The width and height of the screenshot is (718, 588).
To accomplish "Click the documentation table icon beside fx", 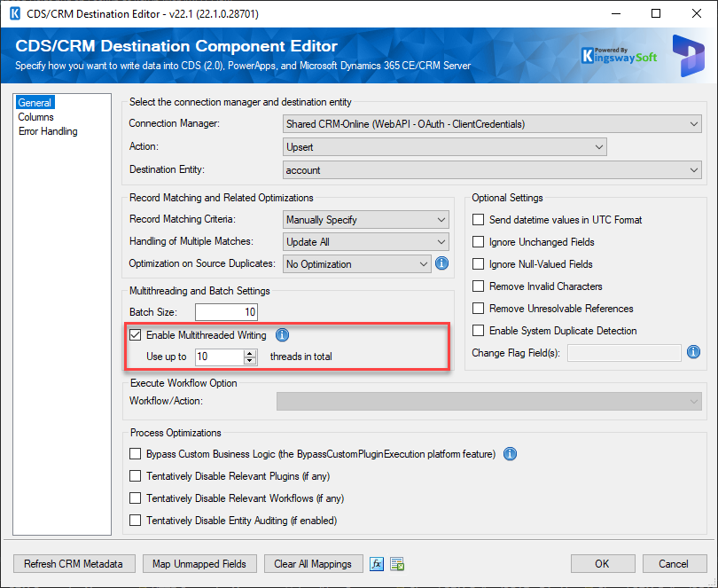I will [397, 564].
